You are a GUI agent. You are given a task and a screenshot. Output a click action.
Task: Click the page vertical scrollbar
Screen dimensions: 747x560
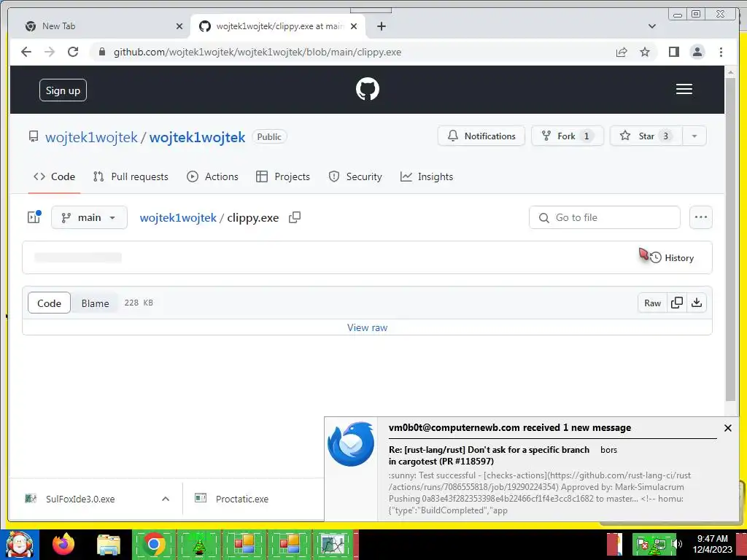coord(730,238)
